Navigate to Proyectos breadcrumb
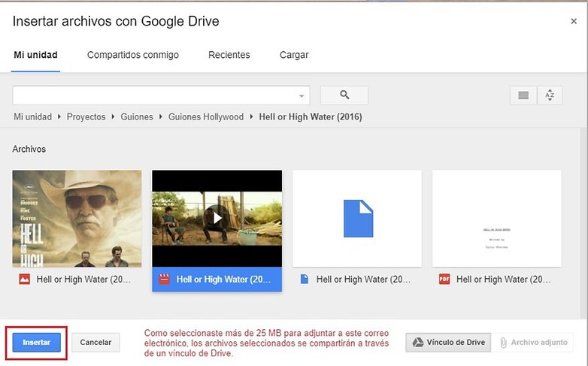The image size is (588, 366). point(86,117)
